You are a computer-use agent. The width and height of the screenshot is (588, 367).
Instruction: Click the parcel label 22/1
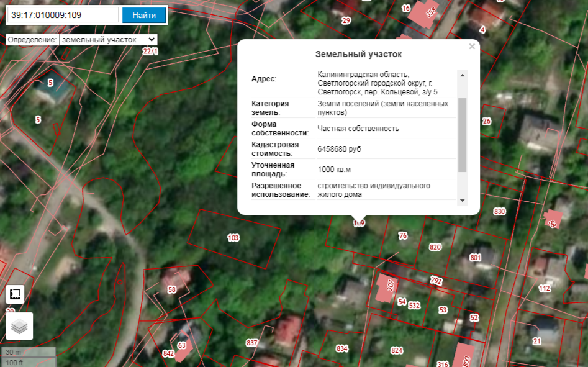click(x=150, y=52)
